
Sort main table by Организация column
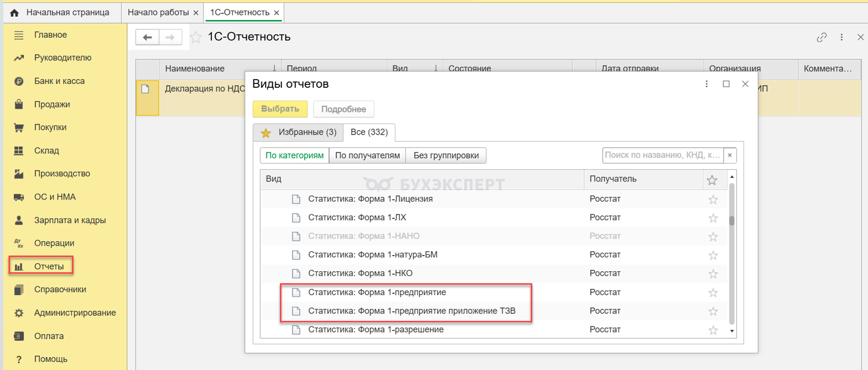pos(750,69)
